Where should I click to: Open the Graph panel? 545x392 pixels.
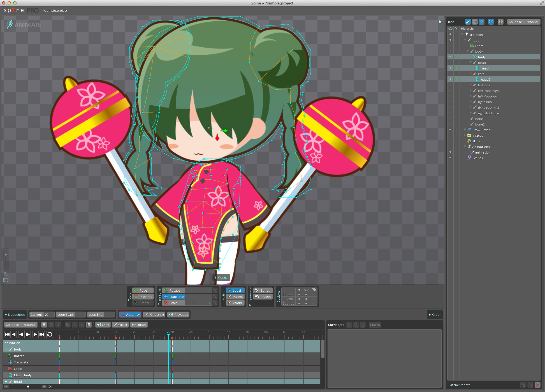(435, 315)
